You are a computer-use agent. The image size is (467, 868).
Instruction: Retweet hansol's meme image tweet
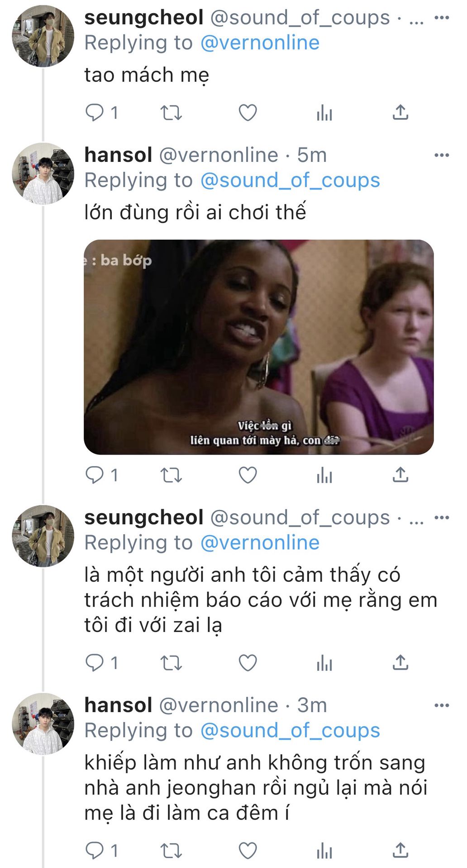172,475
